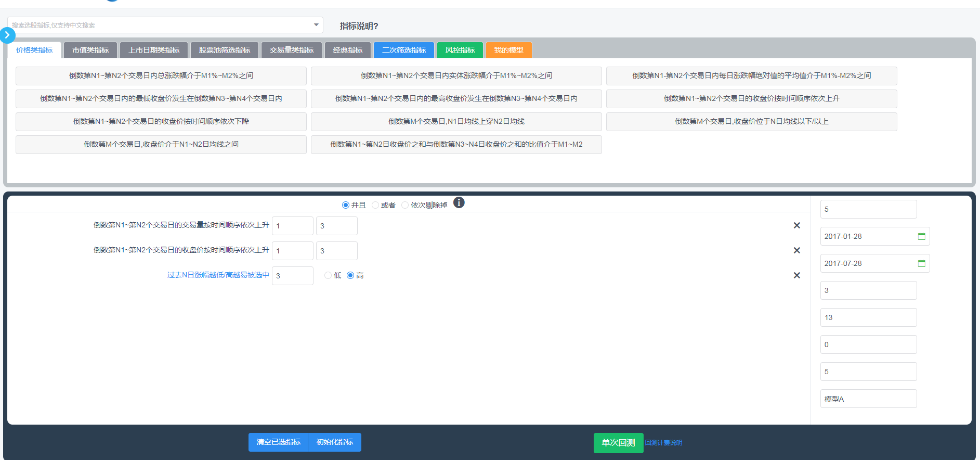Screen dimensions: 980x460
Task: Select the 依次剔除掉 radio option
Action: (x=405, y=205)
